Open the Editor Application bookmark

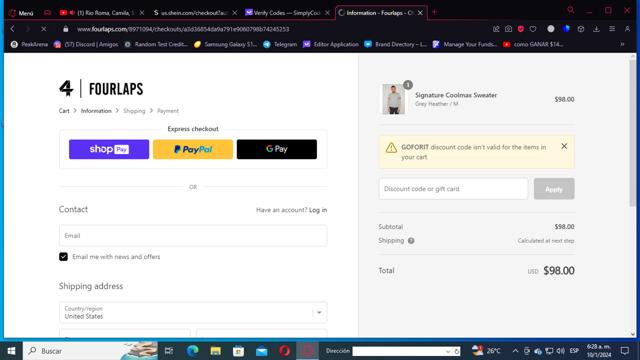pyautogui.click(x=331, y=44)
